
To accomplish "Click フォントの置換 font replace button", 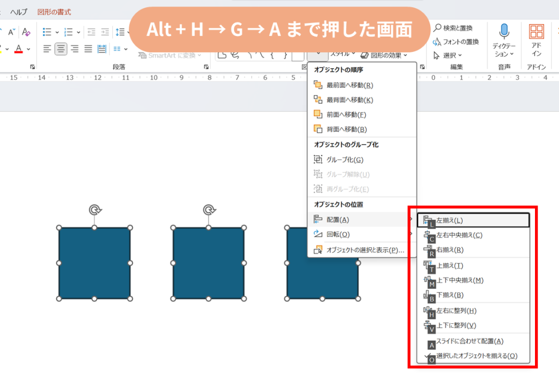I will tap(455, 41).
